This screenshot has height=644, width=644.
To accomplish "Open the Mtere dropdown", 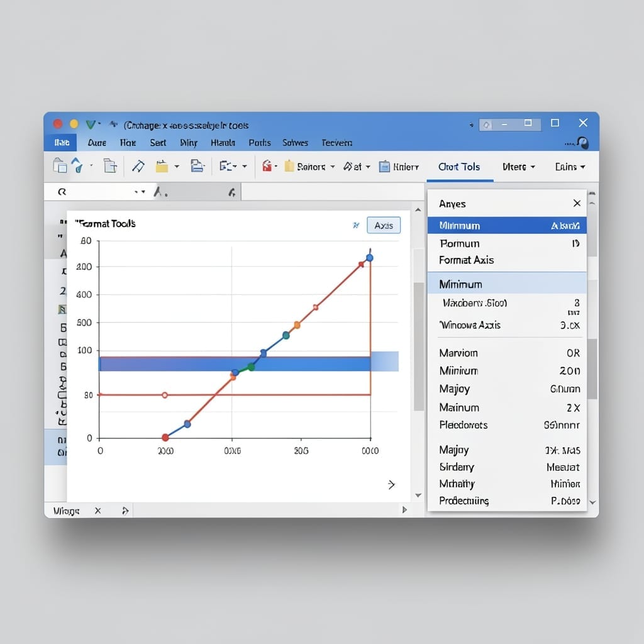I will [x=533, y=167].
